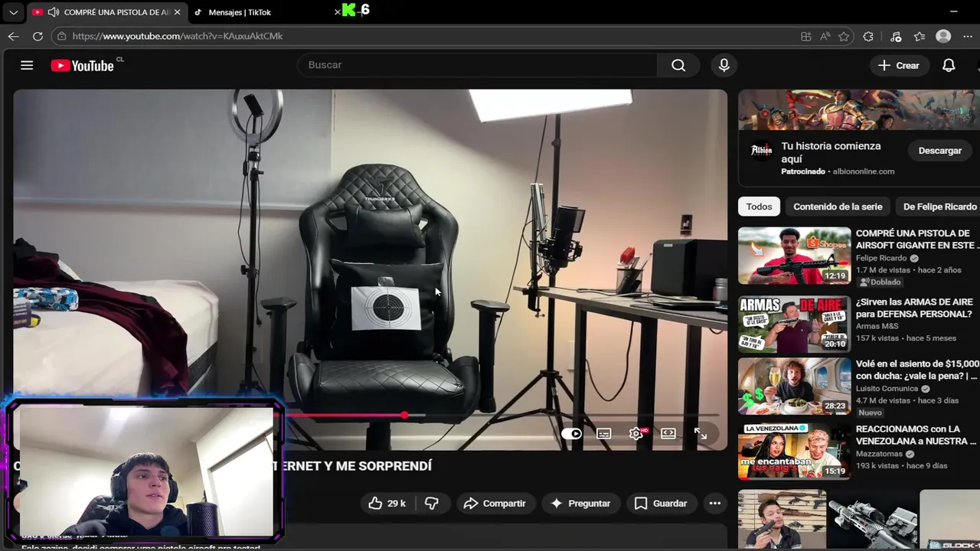The image size is (980, 551).
Task: Open the title Volé en el asiento de $15,000
Action: (917, 370)
